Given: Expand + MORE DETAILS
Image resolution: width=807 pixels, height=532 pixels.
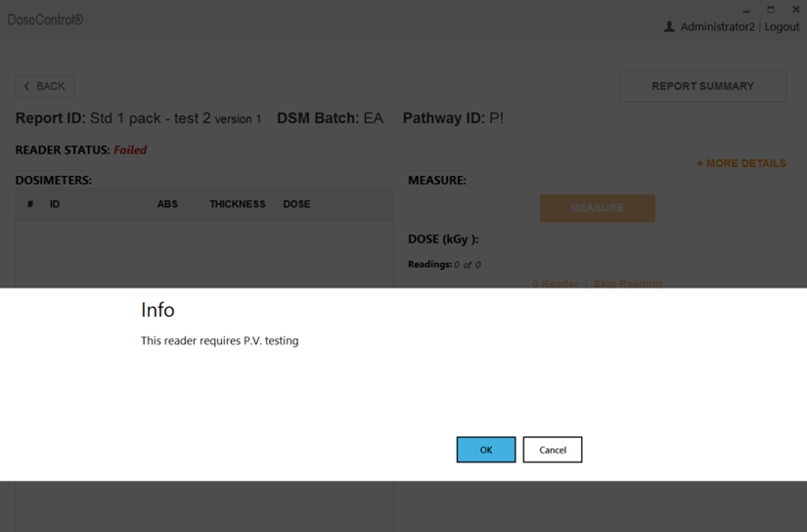Looking at the screenshot, I should [741, 163].
